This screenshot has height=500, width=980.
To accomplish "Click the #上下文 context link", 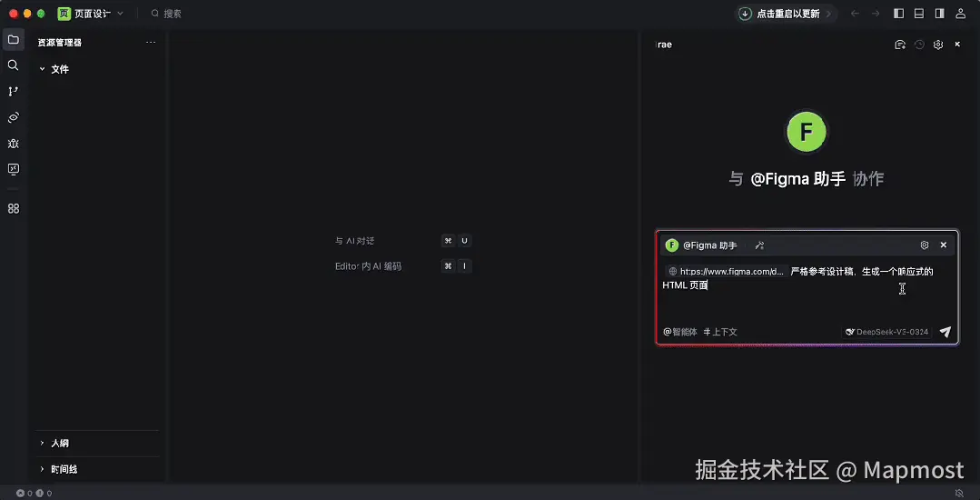I will (x=720, y=332).
